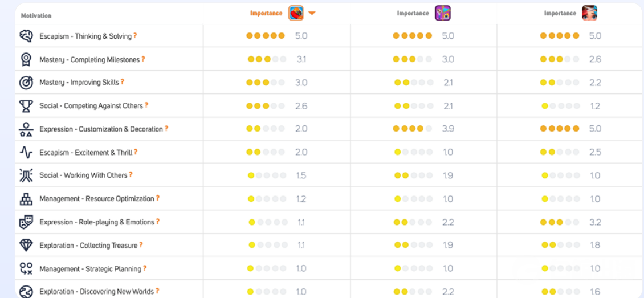Click the blocks icon for Management - Resource Optimization

click(x=26, y=199)
